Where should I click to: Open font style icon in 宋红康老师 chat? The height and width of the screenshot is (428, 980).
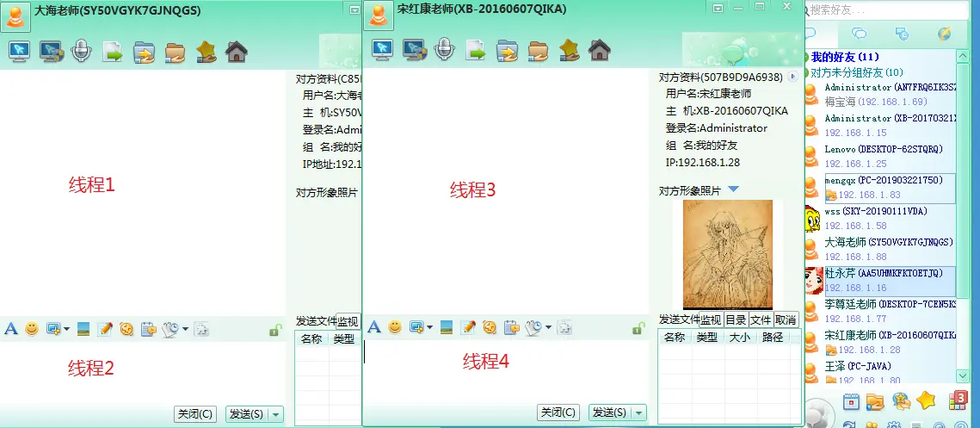click(374, 327)
